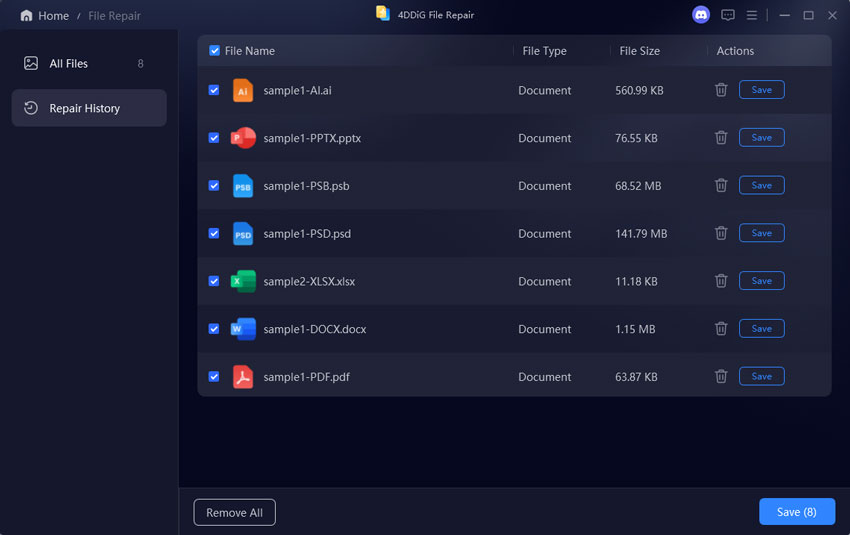Open the feedback chat icon

727,15
